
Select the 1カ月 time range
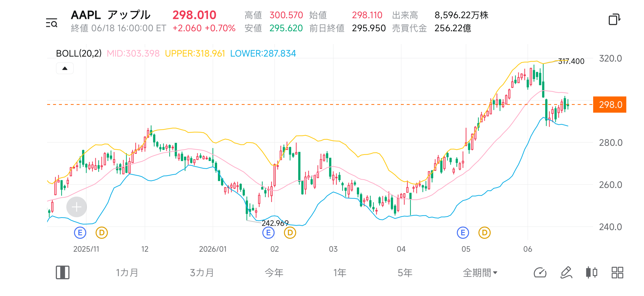click(x=127, y=272)
